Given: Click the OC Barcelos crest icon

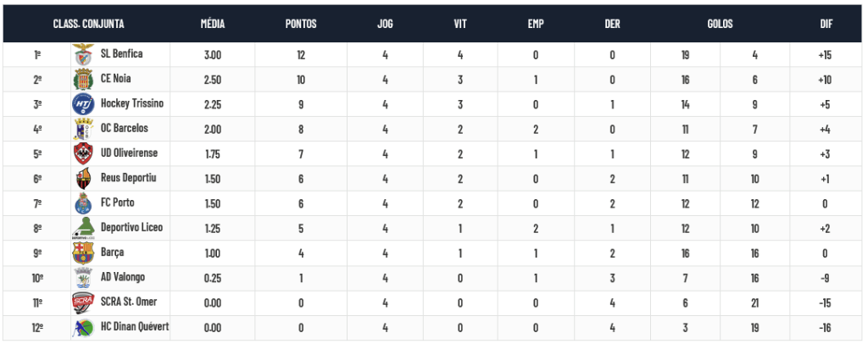Looking at the screenshot, I should (x=84, y=129).
